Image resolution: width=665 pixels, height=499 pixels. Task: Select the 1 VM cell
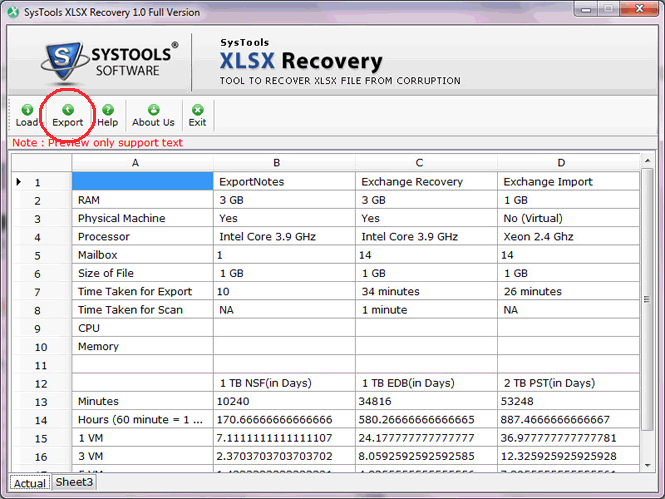tap(142, 438)
